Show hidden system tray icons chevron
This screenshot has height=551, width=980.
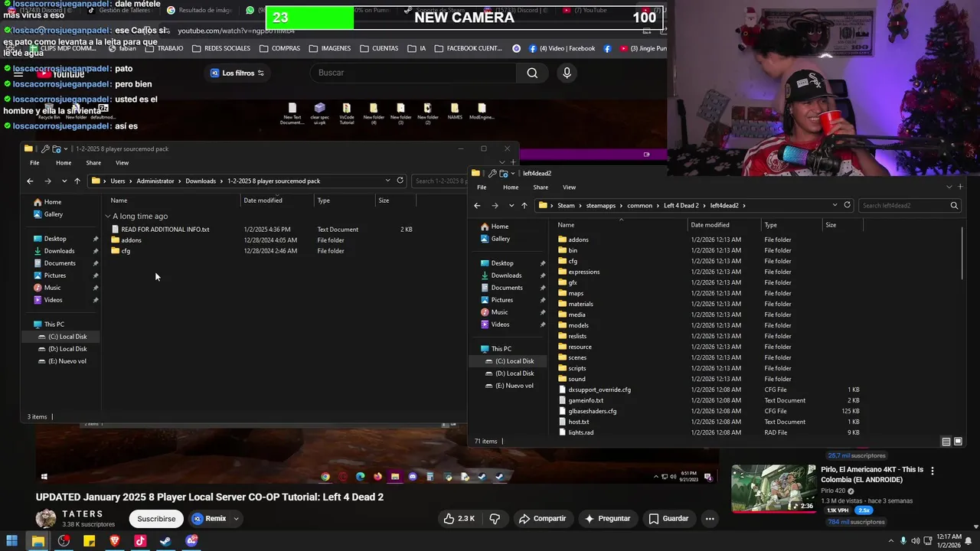point(893,541)
